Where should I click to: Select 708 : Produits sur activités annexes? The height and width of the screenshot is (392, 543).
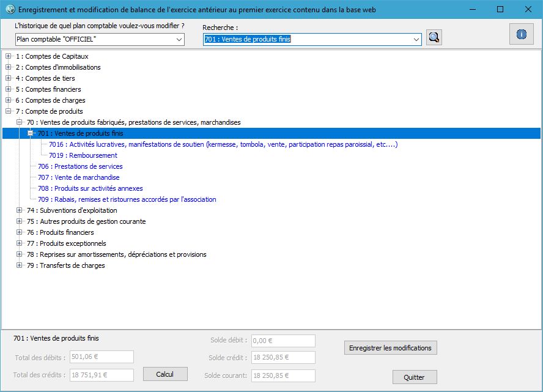click(90, 188)
